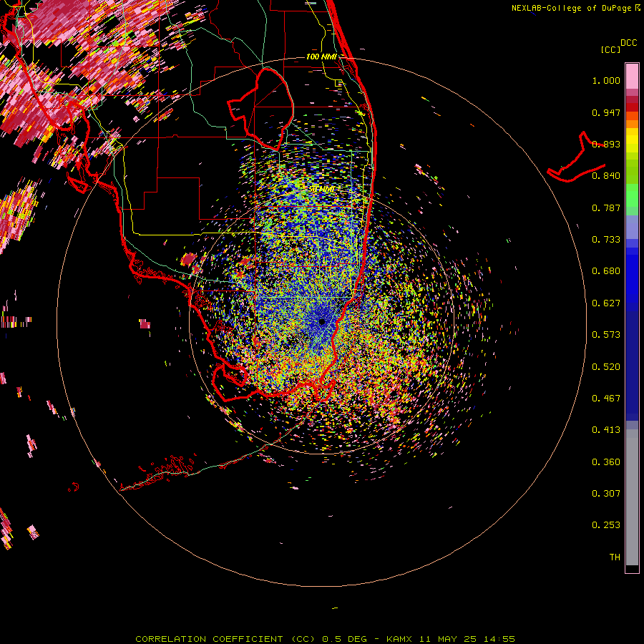Click the 0.520 scale value
Screen dimensions: 644x644
[x=606, y=367]
